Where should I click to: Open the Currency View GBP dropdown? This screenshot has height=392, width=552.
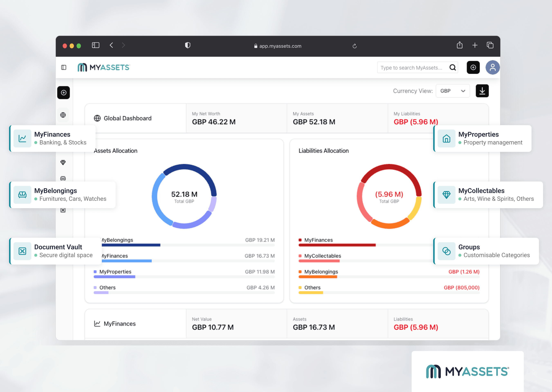tap(453, 91)
